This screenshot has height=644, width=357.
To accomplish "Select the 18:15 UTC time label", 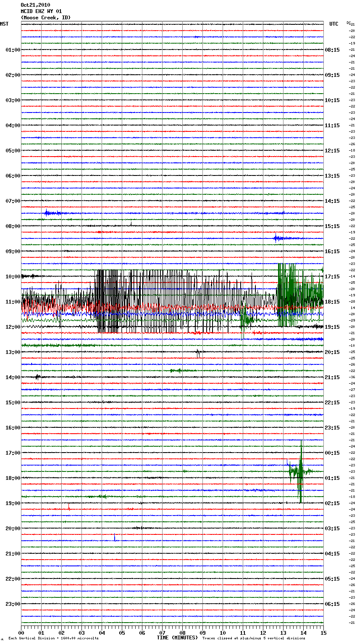I will tap(332, 302).
